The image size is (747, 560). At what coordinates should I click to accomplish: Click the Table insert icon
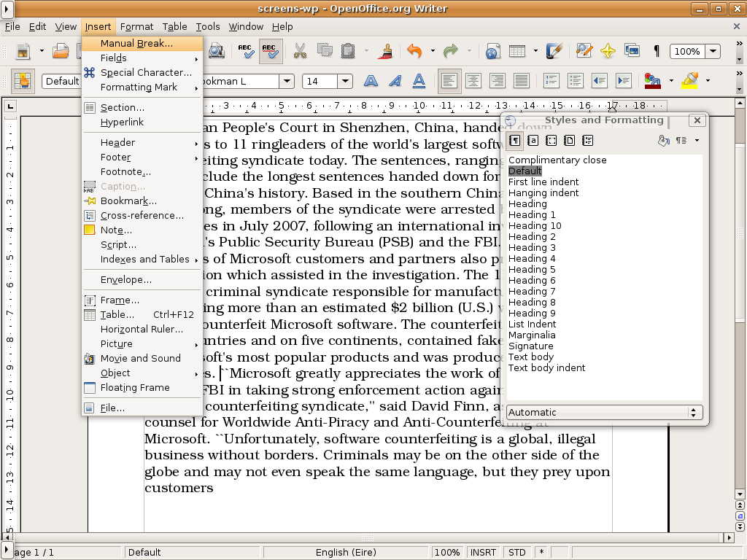517,51
